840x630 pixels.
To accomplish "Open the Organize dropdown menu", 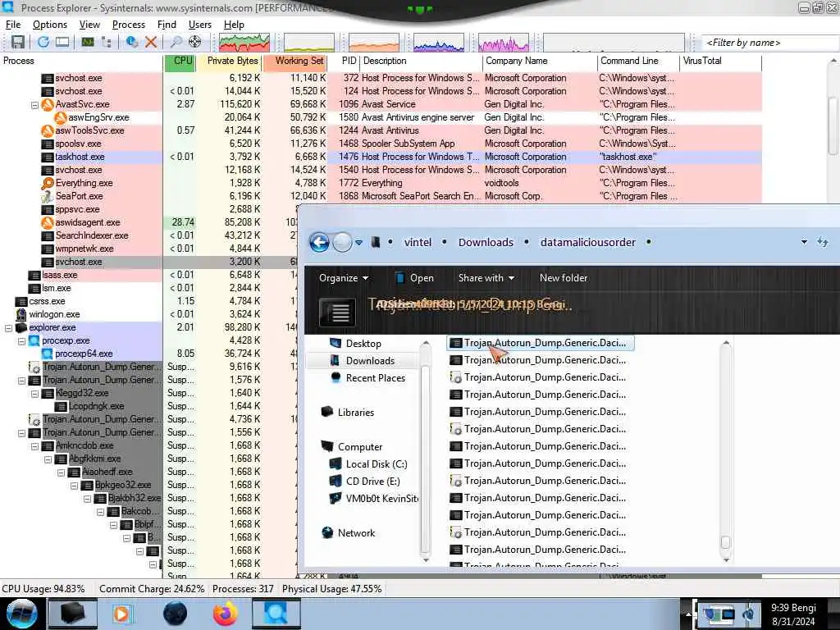I will 344,278.
